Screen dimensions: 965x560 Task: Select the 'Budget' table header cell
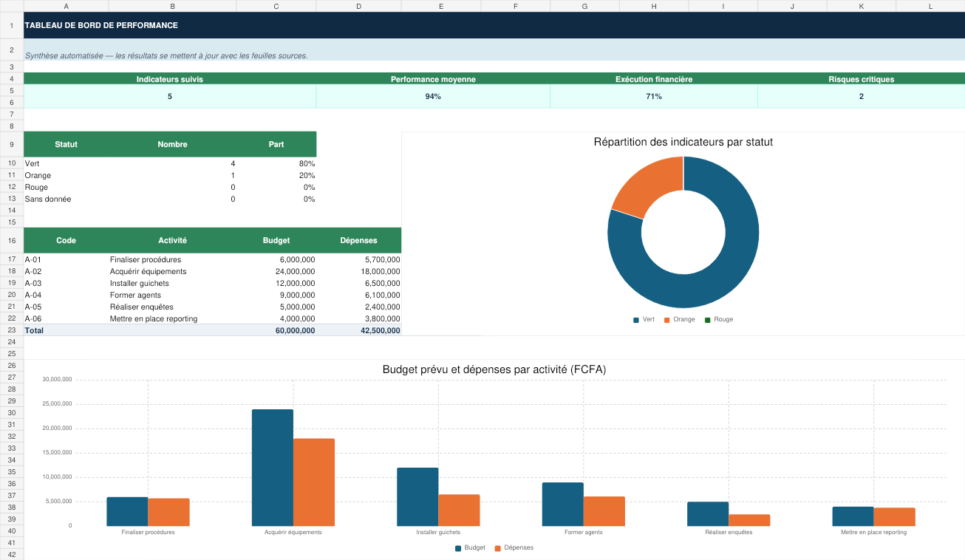[x=276, y=240]
